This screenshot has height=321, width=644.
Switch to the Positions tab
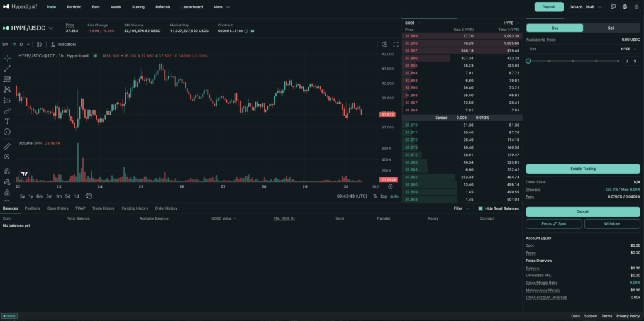33,208
